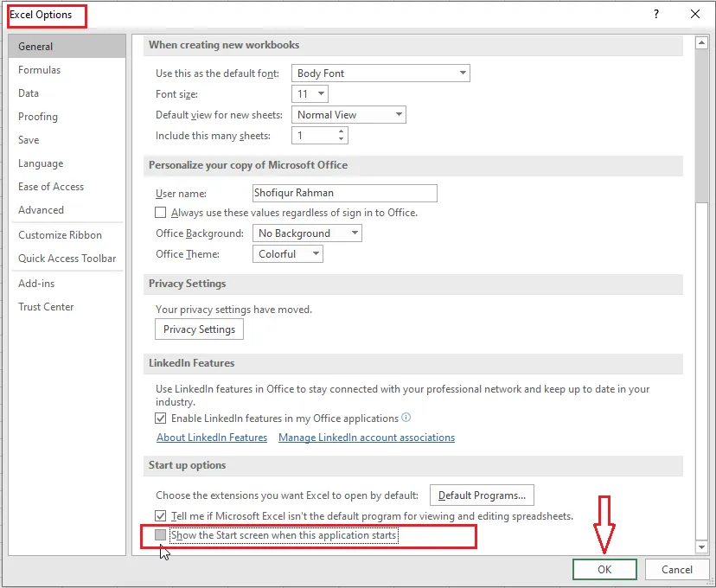Open Ease of Access settings

(x=67, y=186)
